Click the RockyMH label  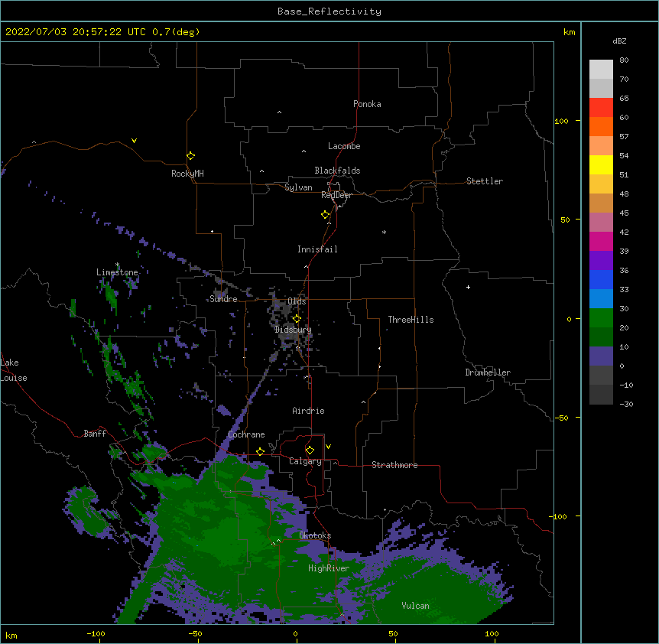[x=187, y=174]
